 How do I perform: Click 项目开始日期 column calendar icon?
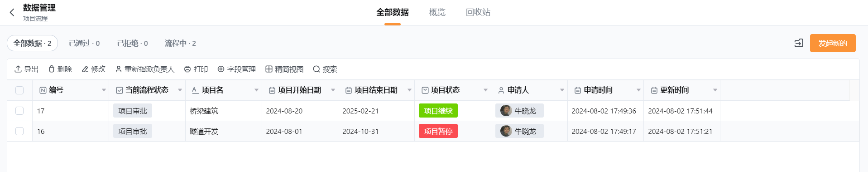coord(272,90)
